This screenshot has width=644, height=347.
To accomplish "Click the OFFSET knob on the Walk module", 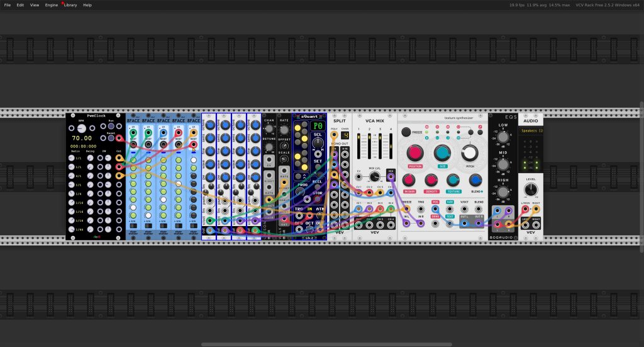I will click(x=284, y=146).
